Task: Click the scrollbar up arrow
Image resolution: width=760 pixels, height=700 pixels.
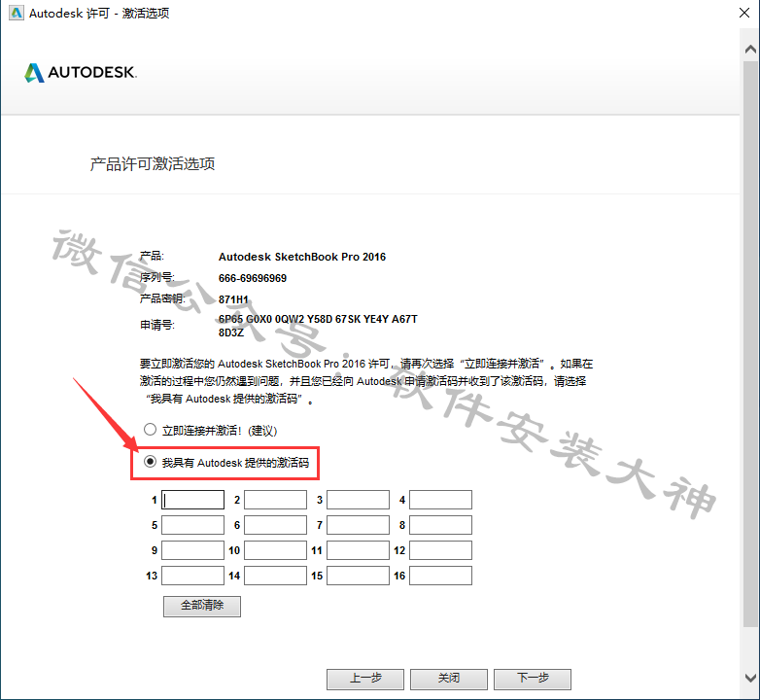Action: [x=750, y=49]
